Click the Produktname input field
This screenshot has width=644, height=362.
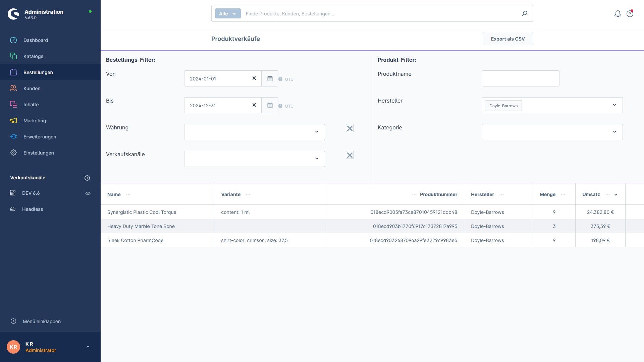point(521,78)
